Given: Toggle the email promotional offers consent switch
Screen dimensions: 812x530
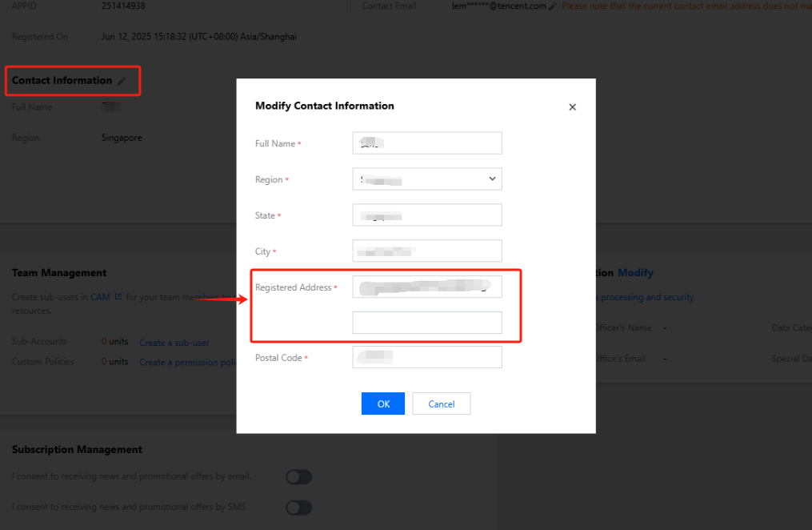Looking at the screenshot, I should (298, 477).
